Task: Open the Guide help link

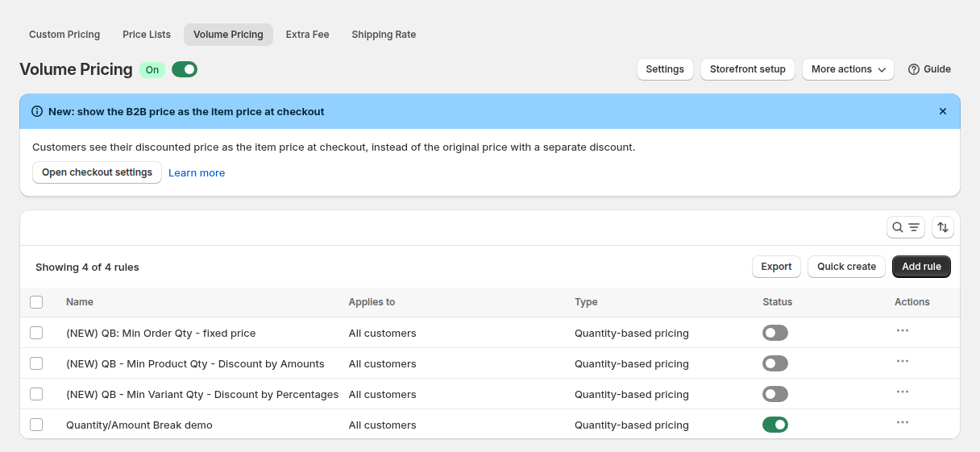Action: [x=929, y=69]
